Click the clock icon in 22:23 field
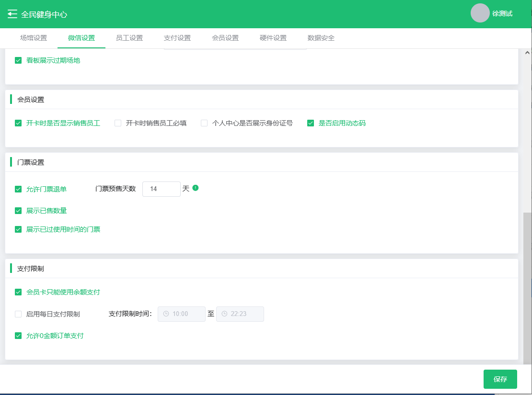The height and width of the screenshot is (395, 532). pos(224,314)
